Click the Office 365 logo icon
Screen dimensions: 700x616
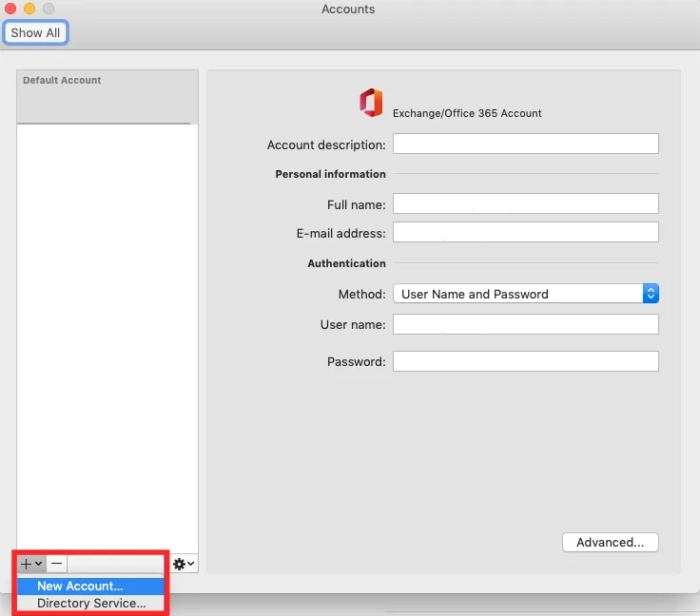(x=371, y=103)
